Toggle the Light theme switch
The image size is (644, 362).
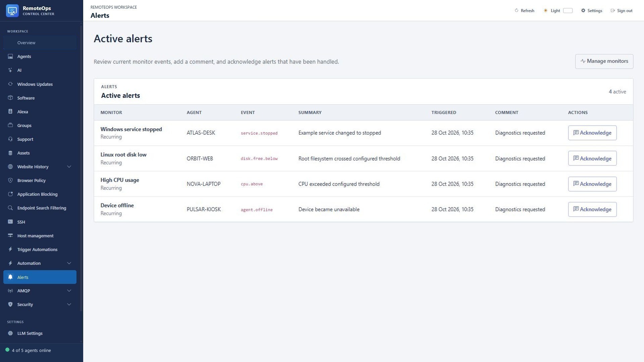coord(568,11)
